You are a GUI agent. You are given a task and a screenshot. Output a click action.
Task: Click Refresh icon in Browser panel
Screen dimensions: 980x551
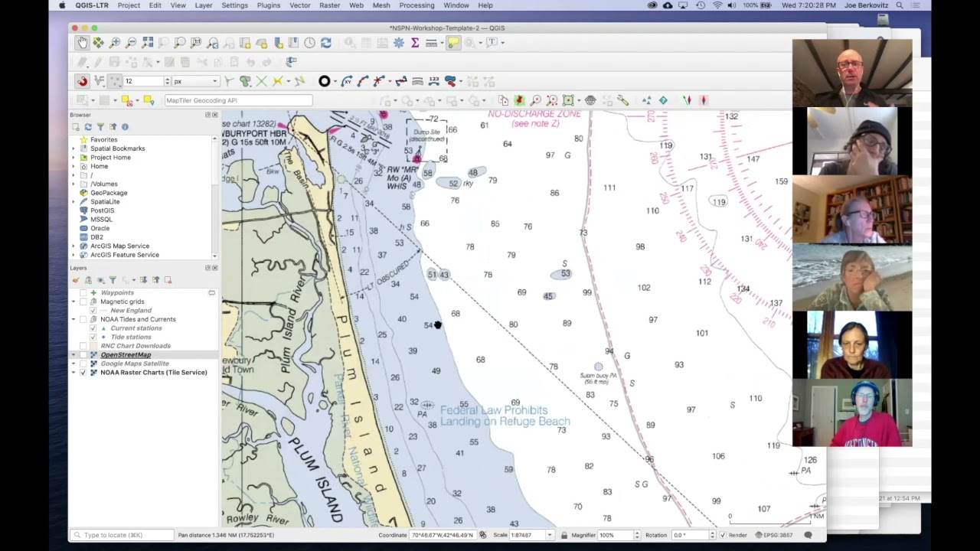click(88, 127)
